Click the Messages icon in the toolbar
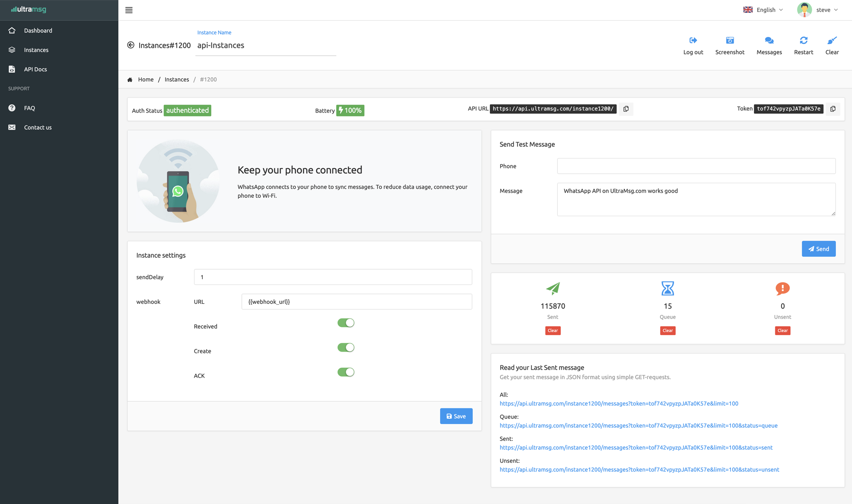The image size is (852, 504). (x=769, y=45)
